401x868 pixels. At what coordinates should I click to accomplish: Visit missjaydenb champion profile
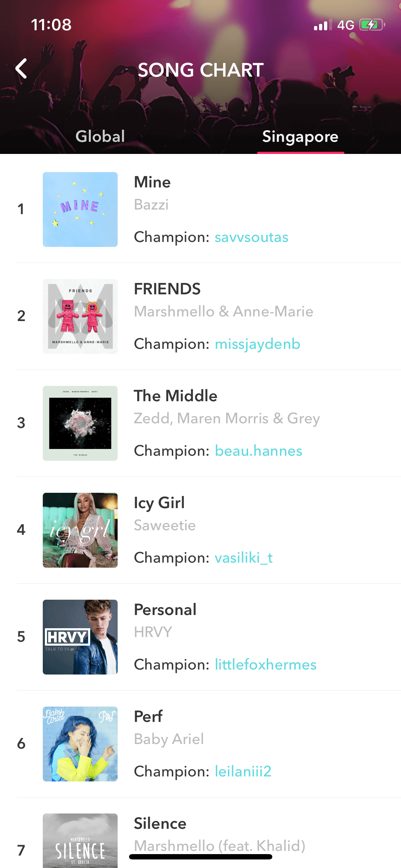pyautogui.click(x=257, y=344)
